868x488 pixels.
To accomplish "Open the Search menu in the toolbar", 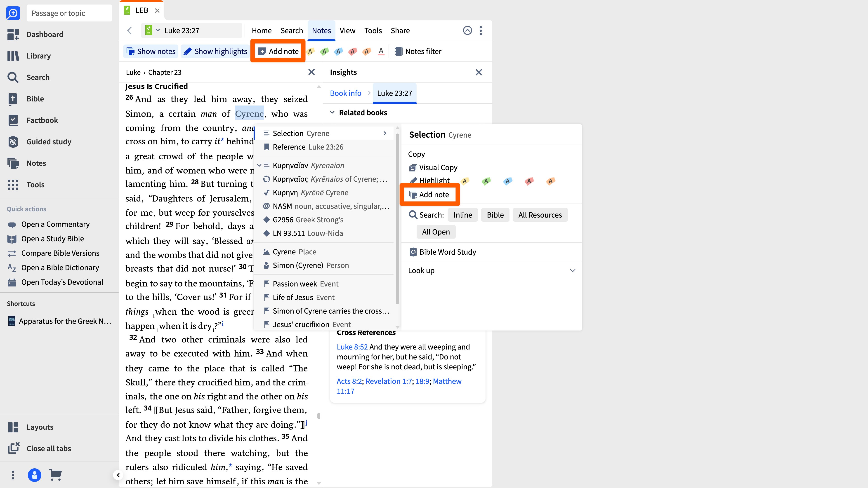I will (x=291, y=31).
